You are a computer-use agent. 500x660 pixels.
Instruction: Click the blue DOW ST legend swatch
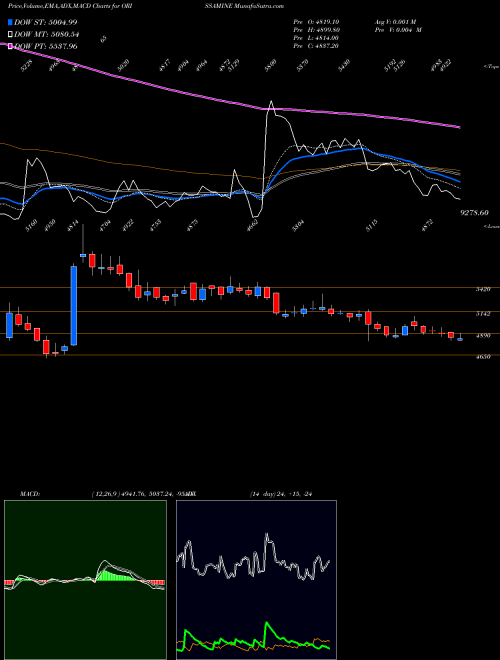11,22
